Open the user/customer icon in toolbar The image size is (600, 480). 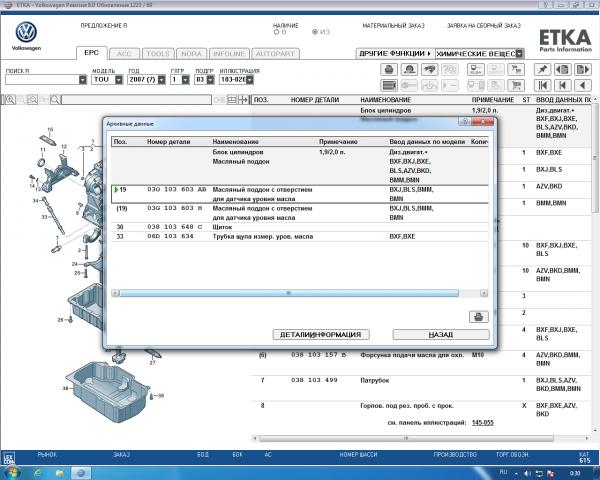(409, 70)
